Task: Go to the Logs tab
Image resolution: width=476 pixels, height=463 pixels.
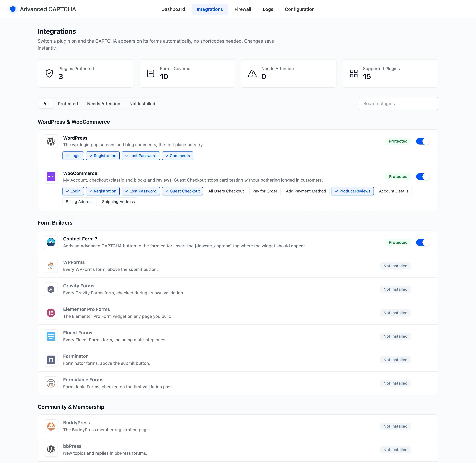Action: (268, 9)
